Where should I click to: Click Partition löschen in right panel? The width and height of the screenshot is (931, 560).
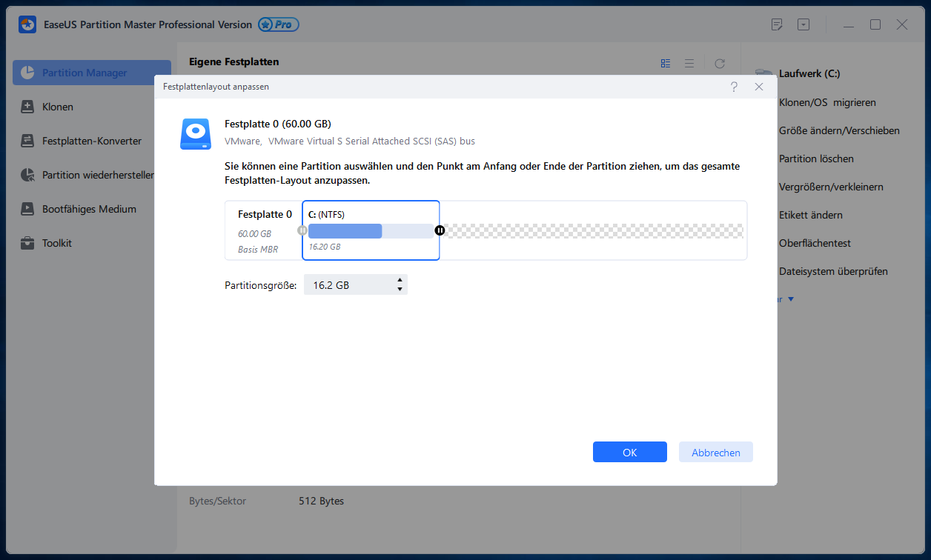pos(816,159)
